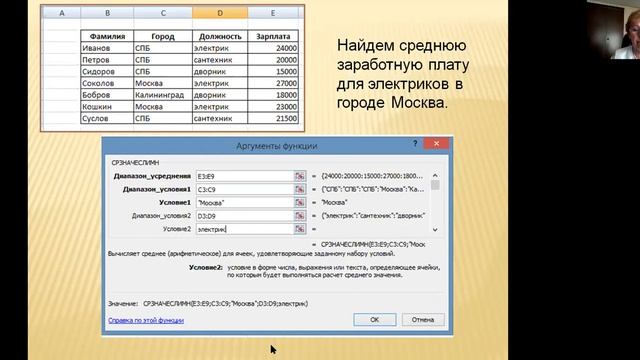Screen dimensions: 640x360
Task: Click cell with Кошкин
Action: point(107,107)
